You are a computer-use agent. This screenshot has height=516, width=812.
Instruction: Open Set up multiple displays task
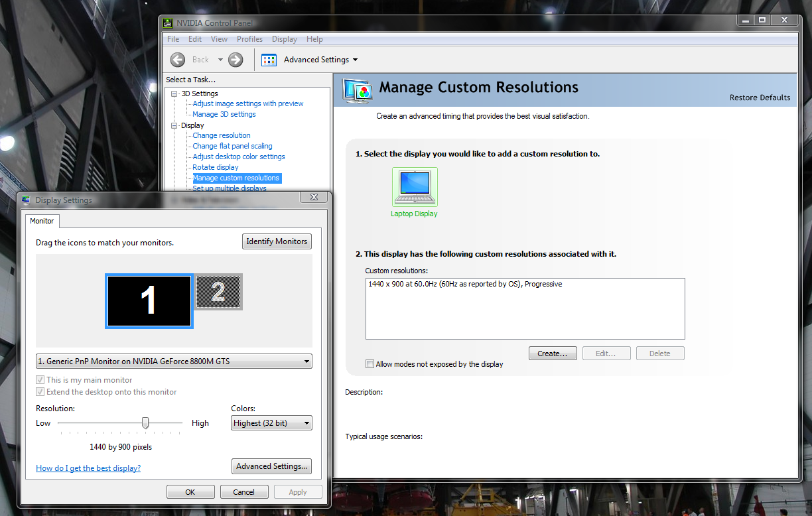click(230, 188)
